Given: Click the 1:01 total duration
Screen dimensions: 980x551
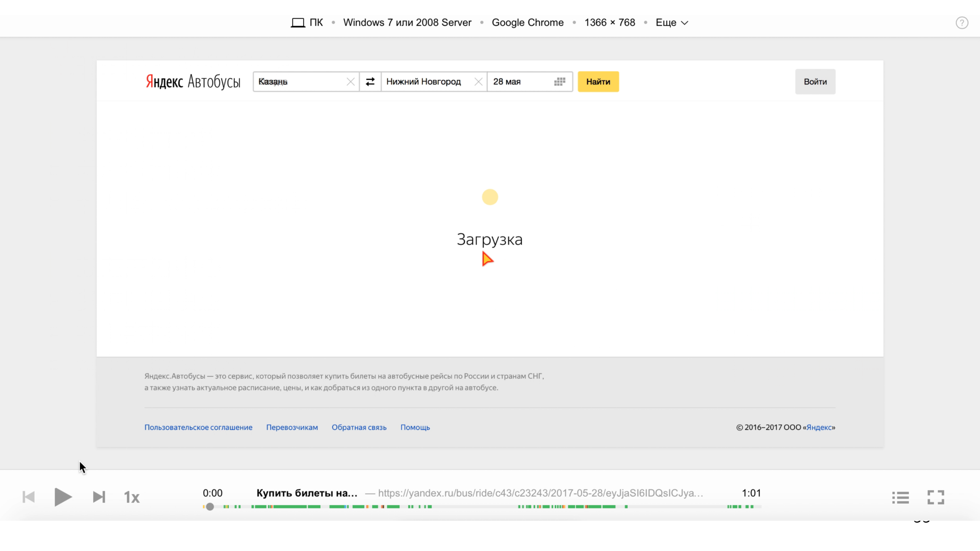Looking at the screenshot, I should point(751,493).
